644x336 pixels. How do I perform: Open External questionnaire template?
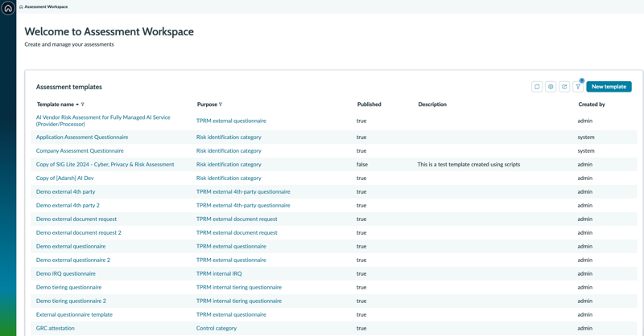click(x=74, y=314)
